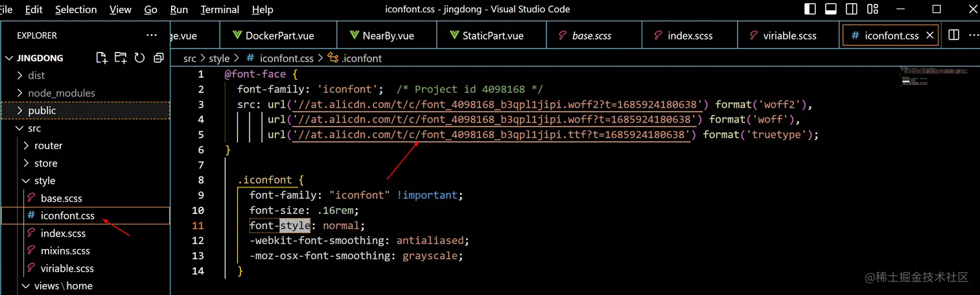Click 'antialiased' value on line 12
Viewport: 980px width, 295px height.
click(430, 241)
